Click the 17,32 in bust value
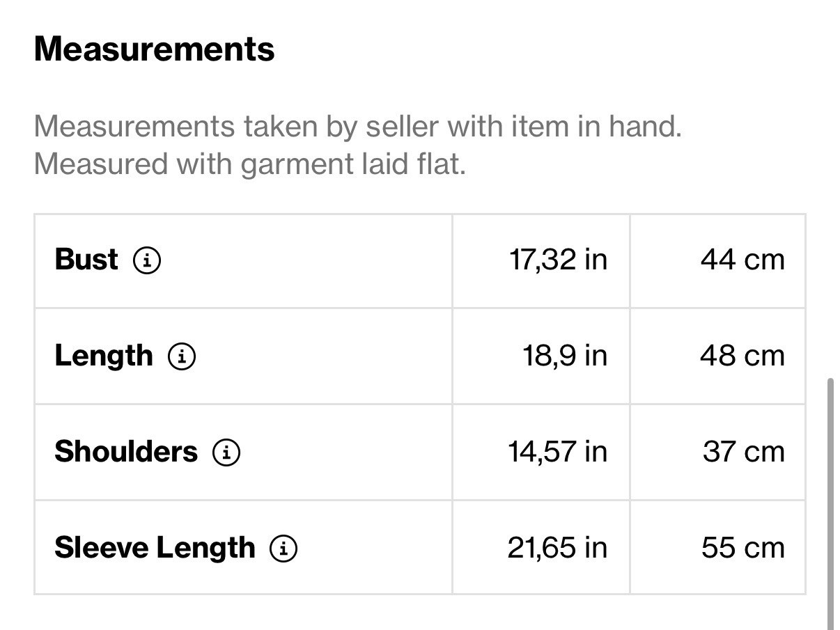Image resolution: width=840 pixels, height=630 pixels. 558,260
